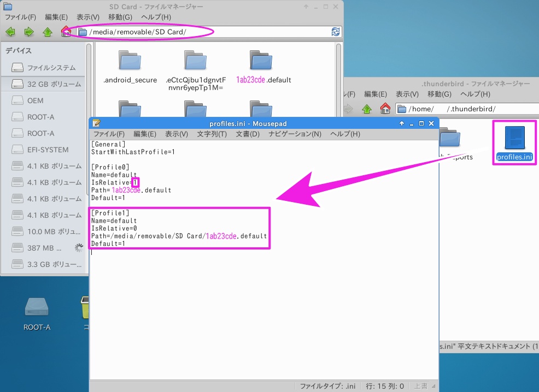
Task: Go up one folder in SD Card window
Action: point(48,32)
